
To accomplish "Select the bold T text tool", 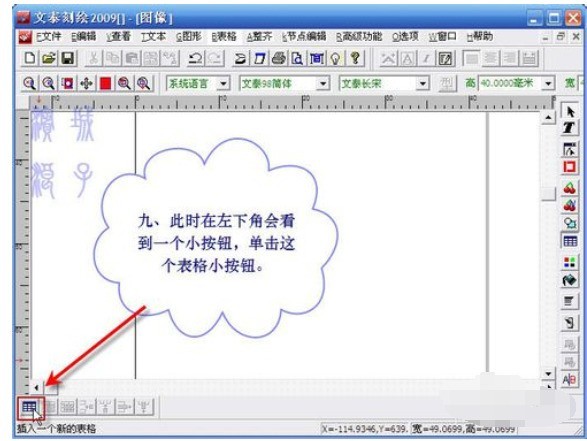I will point(570,128).
